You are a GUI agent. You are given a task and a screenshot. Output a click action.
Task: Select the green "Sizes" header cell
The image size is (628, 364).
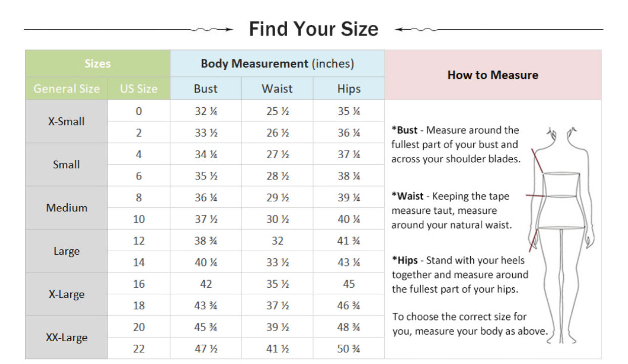click(x=98, y=64)
